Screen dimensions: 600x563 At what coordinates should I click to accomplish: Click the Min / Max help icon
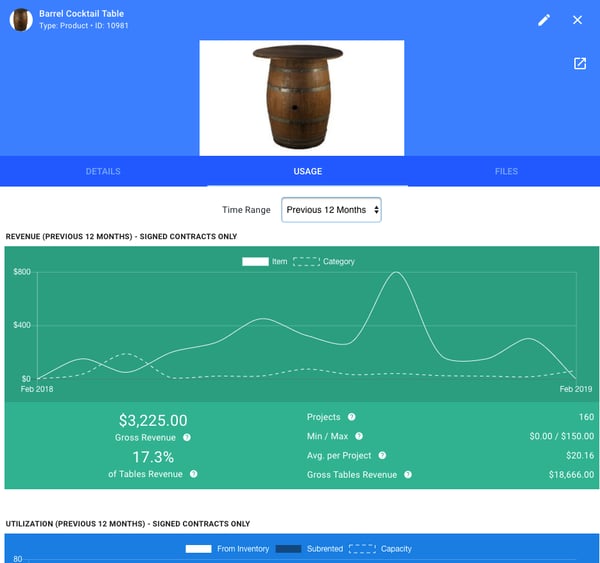[359, 436]
